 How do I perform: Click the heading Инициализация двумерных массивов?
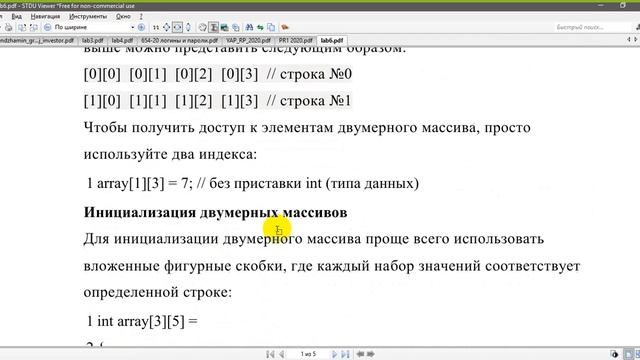coord(216,212)
